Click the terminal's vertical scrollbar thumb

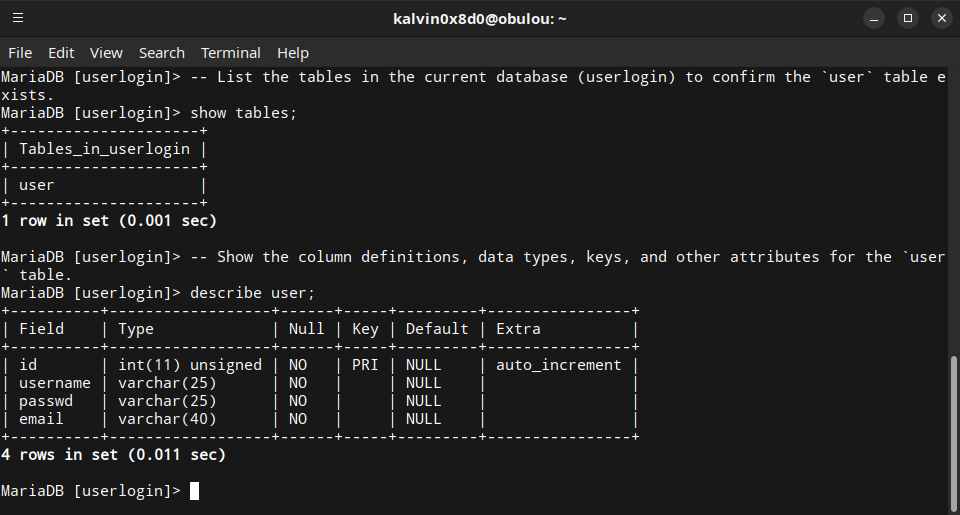954,430
